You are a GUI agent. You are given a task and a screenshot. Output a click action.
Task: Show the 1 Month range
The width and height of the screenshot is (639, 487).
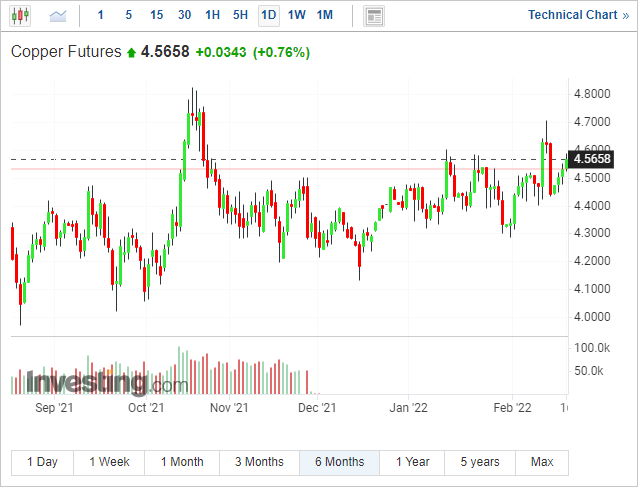182,462
